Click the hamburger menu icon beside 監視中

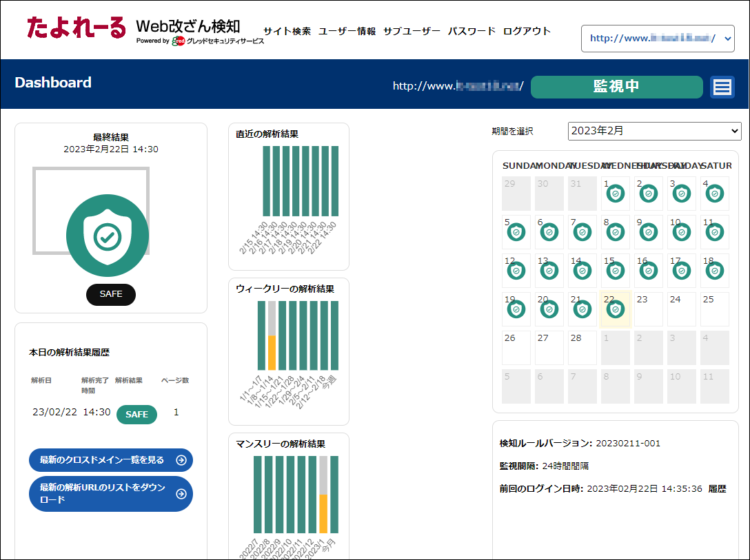tap(722, 87)
